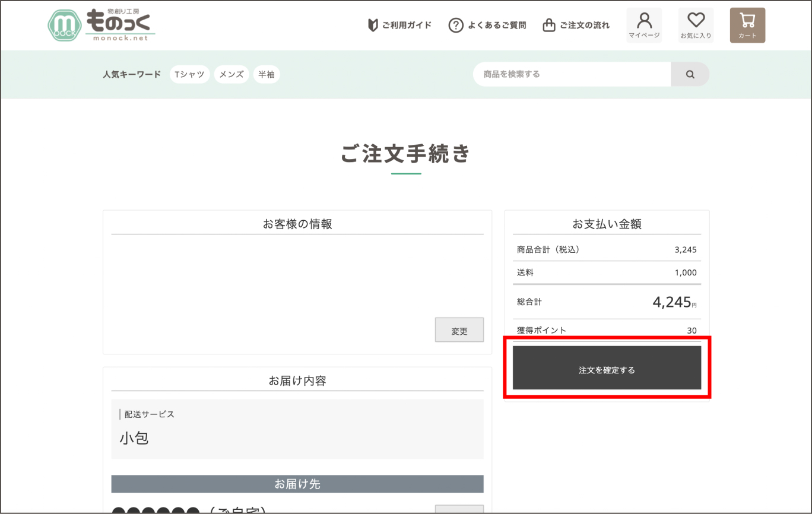Select the 小包 delivery service text
This screenshot has width=812, height=514.
(134, 439)
